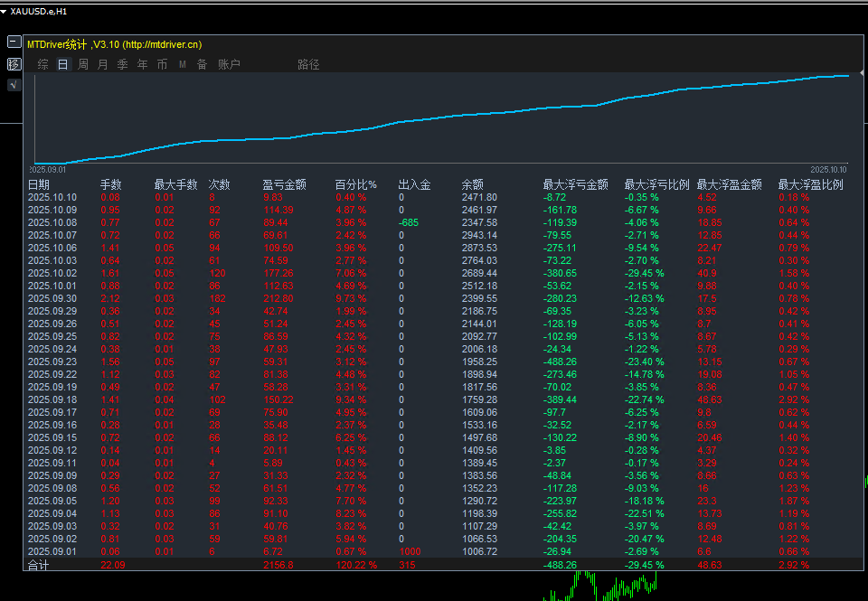Show the 季 quarterly statistics tab

[x=122, y=64]
